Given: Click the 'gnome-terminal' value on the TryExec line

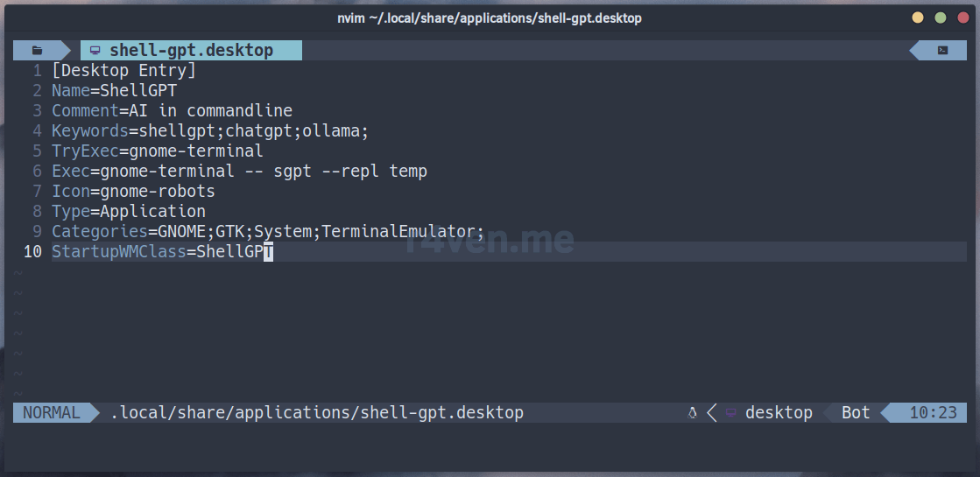Looking at the screenshot, I should [196, 151].
